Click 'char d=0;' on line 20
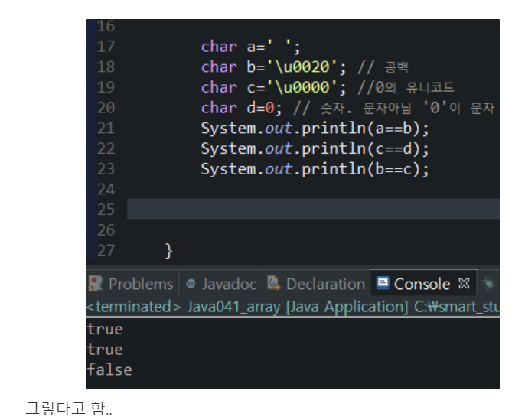 point(241,108)
